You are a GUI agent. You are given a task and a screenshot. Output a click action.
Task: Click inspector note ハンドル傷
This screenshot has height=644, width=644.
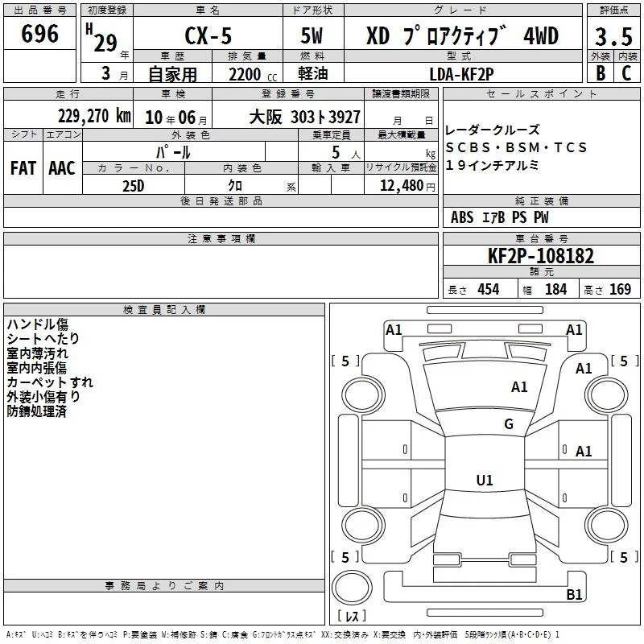[37, 324]
